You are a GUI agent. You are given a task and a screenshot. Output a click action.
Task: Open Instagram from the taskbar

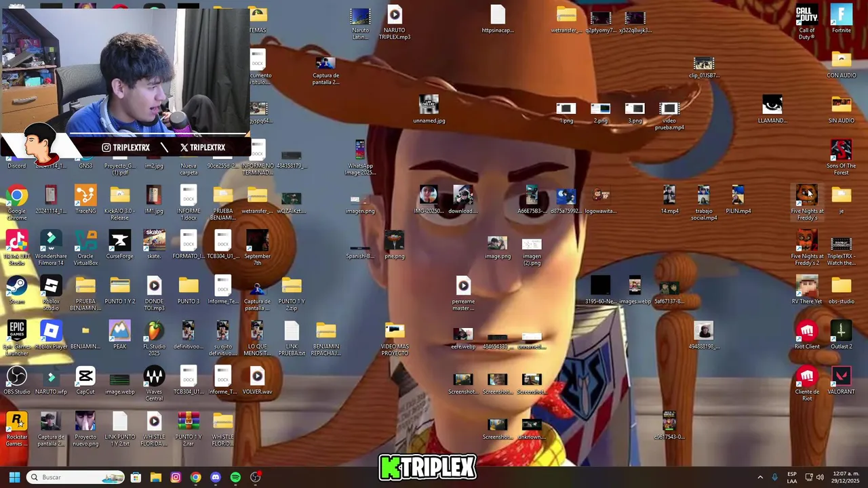coord(176,477)
